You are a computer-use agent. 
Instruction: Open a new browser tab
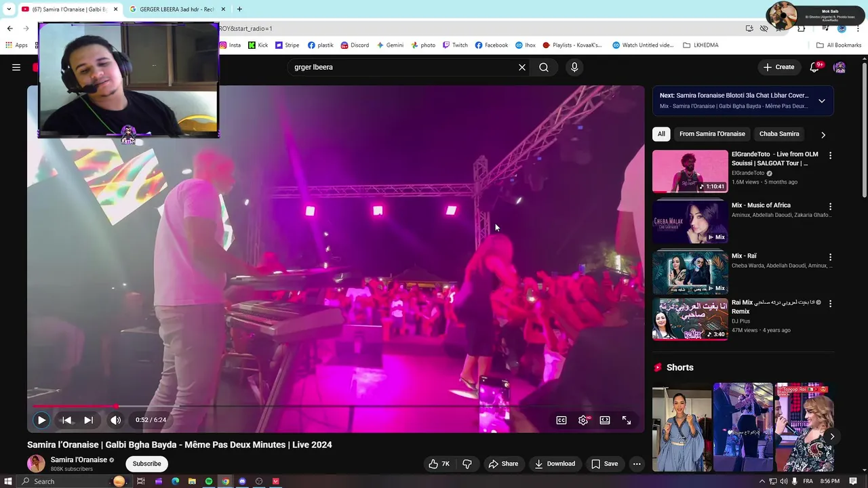click(x=239, y=9)
